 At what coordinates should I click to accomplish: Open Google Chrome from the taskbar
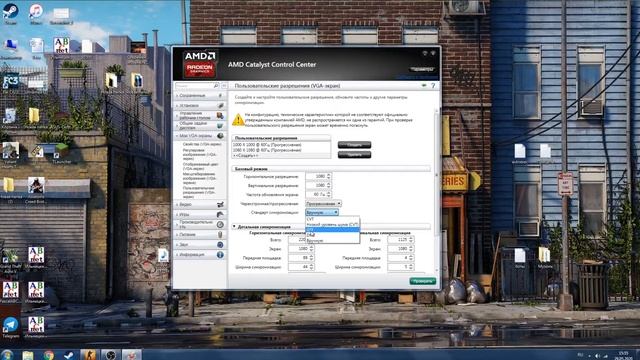(49, 355)
